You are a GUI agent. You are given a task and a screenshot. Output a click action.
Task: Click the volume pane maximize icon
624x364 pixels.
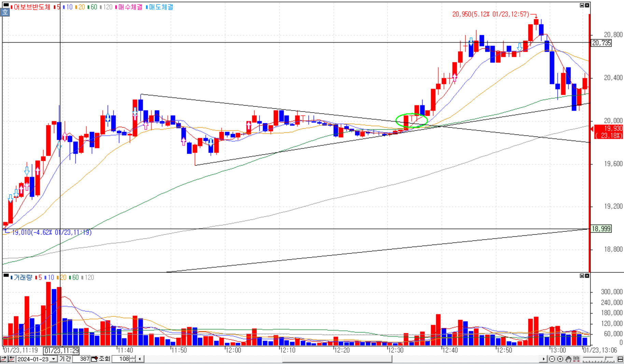tap(582, 276)
